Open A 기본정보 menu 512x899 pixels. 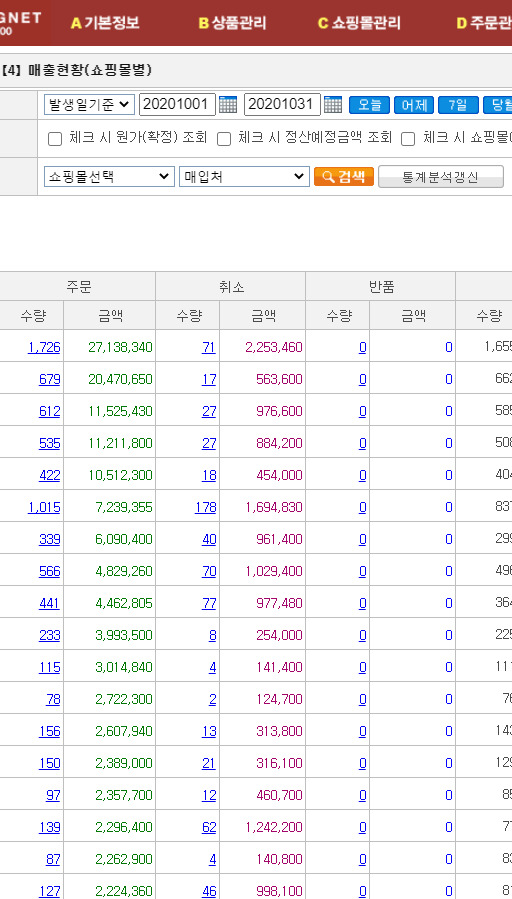[x=105, y=23]
